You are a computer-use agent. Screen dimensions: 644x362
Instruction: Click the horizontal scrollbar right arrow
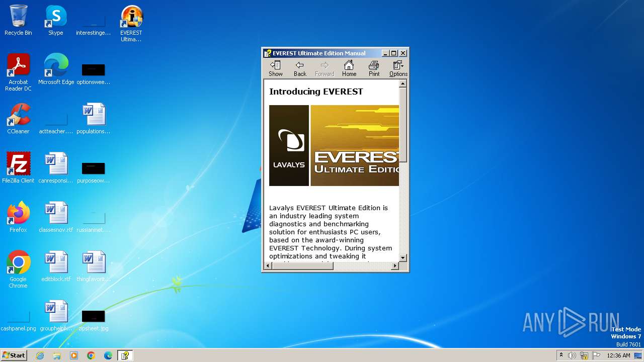click(395, 265)
